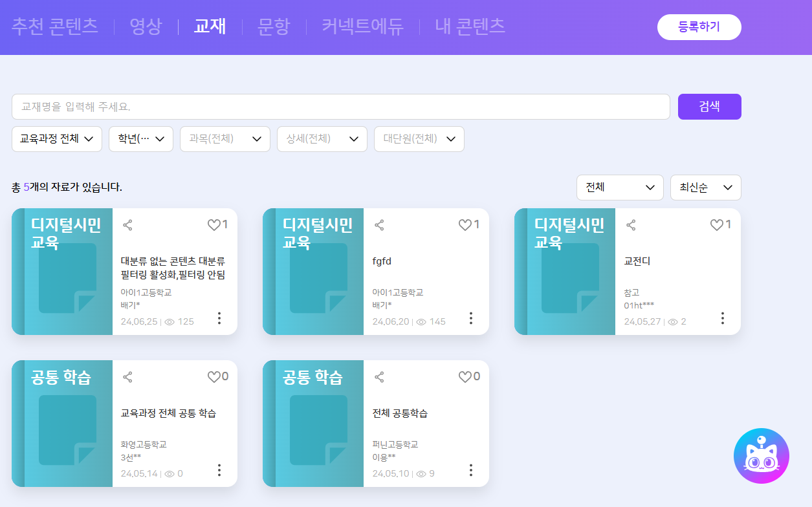The width and height of the screenshot is (812, 507).
Task: Open the '최신순' sort dropdown
Action: tap(705, 188)
